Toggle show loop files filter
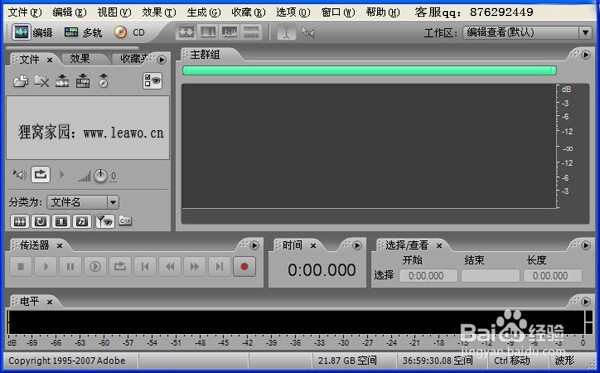600x373 pixels. click(x=41, y=221)
